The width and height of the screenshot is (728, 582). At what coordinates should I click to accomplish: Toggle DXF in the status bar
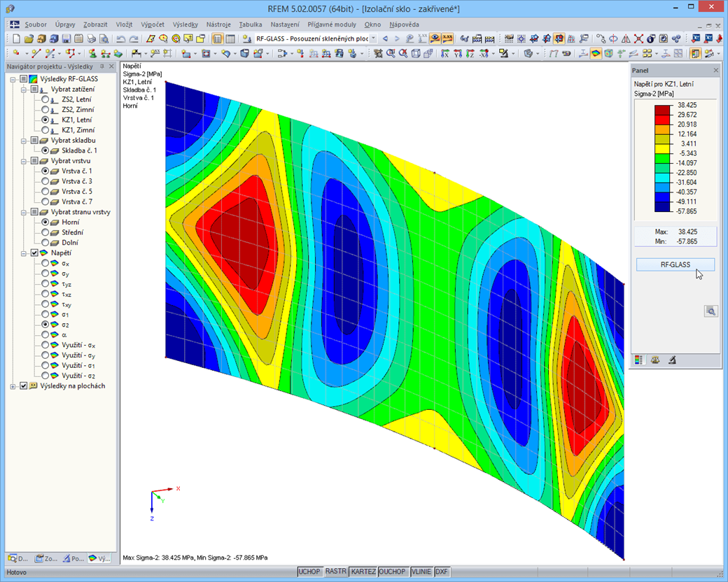442,572
